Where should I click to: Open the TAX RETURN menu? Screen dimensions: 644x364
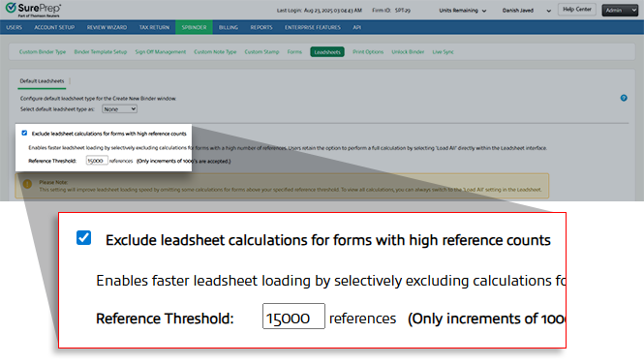[x=154, y=27]
